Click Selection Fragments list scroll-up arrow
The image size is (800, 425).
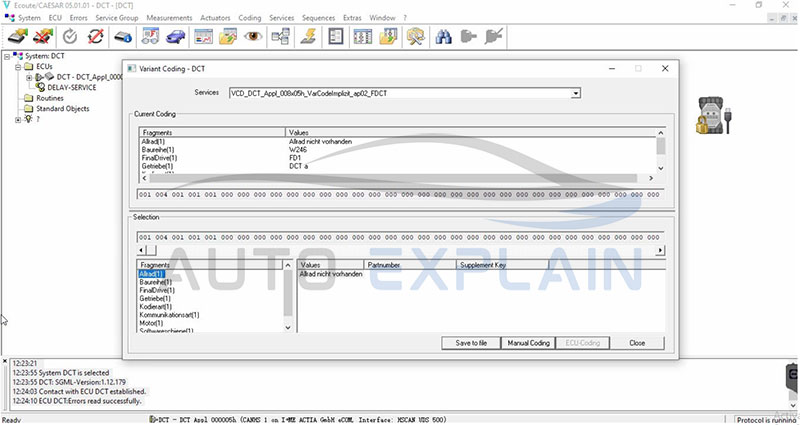[x=288, y=265]
